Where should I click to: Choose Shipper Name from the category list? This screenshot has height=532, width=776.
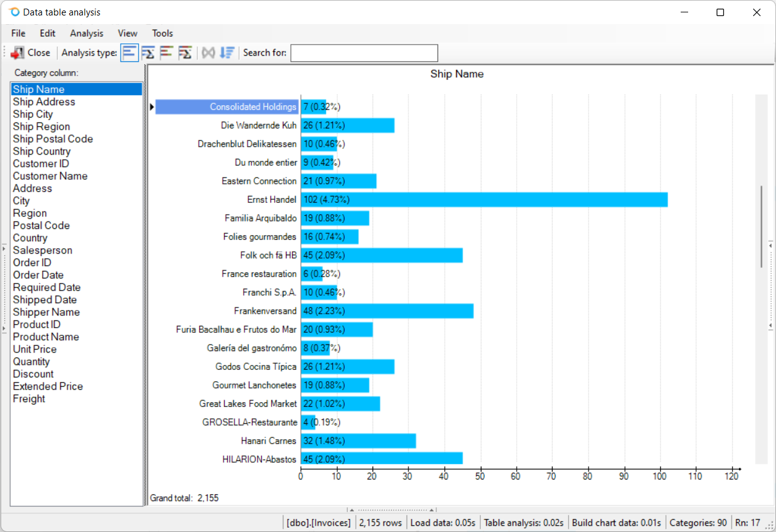pos(46,312)
